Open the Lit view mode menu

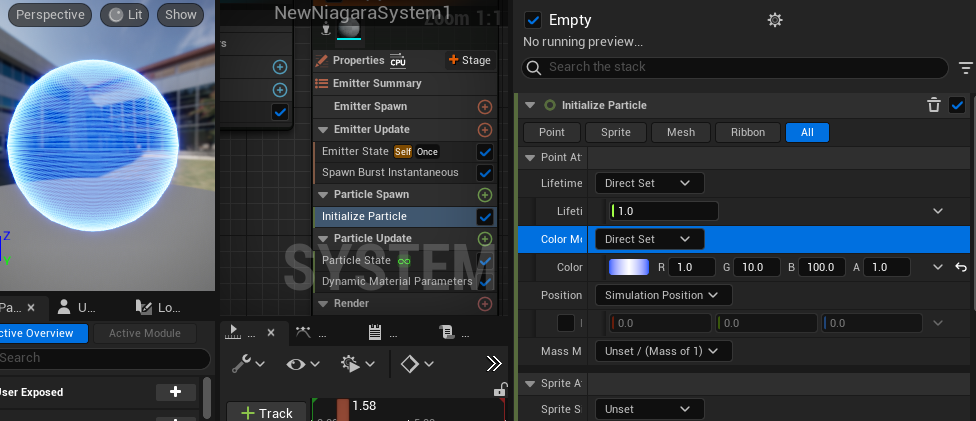coord(125,15)
